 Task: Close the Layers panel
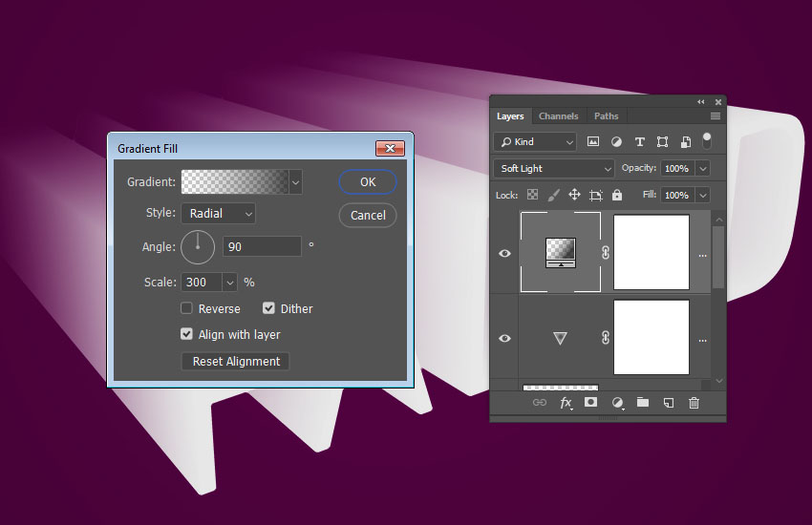(x=718, y=102)
